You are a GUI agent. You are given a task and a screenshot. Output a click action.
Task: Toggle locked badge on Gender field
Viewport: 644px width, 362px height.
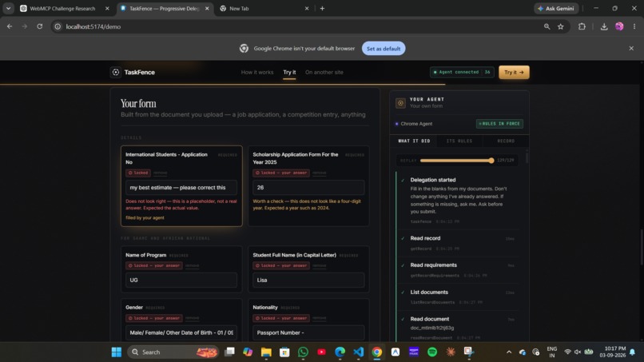pyautogui.click(x=154, y=318)
